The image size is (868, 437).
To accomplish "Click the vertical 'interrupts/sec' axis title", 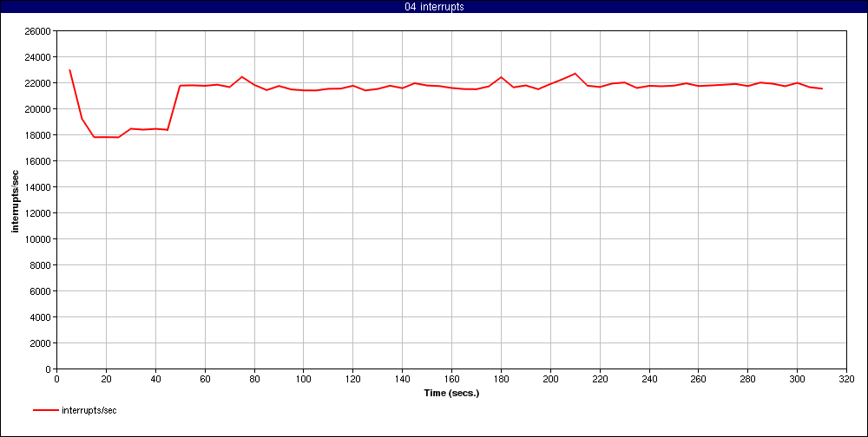I will (16, 199).
